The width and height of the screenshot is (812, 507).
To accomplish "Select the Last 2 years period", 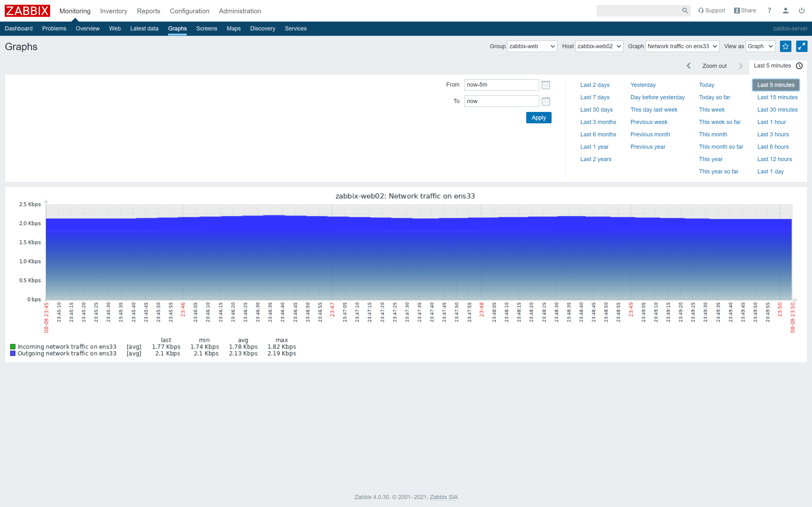I will [596, 159].
